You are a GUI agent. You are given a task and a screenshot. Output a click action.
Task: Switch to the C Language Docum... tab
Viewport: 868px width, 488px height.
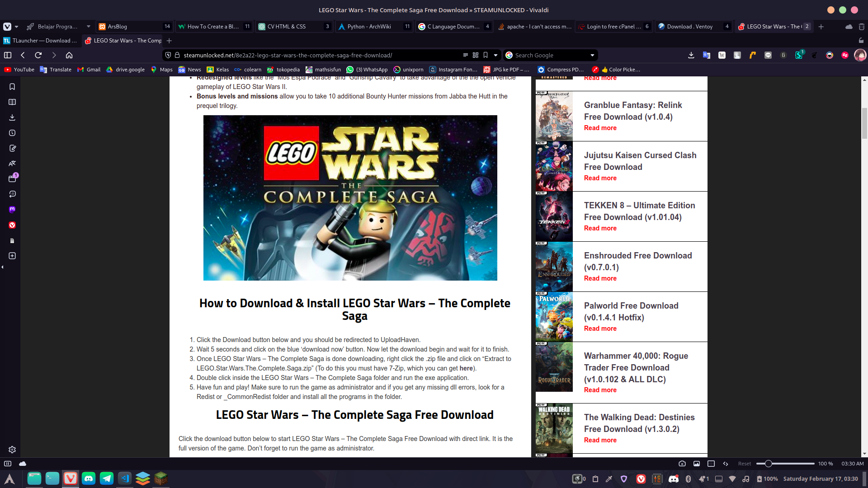pyautogui.click(x=454, y=27)
